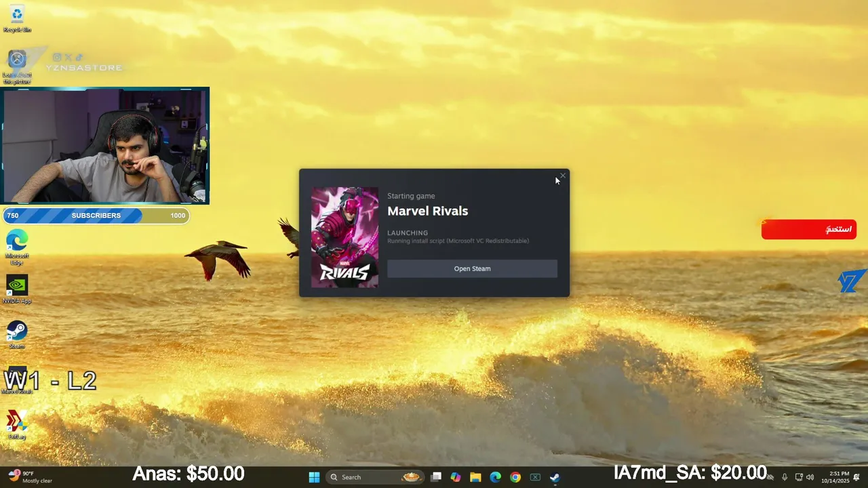
Task: Open the 'Learn about this picture' desktop icon
Action: tap(17, 66)
